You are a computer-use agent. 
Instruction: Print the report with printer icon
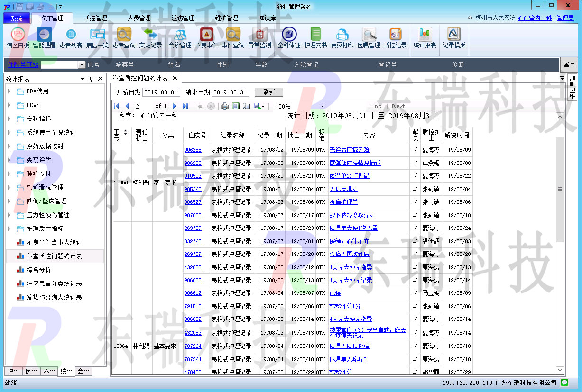pyautogui.click(x=225, y=106)
